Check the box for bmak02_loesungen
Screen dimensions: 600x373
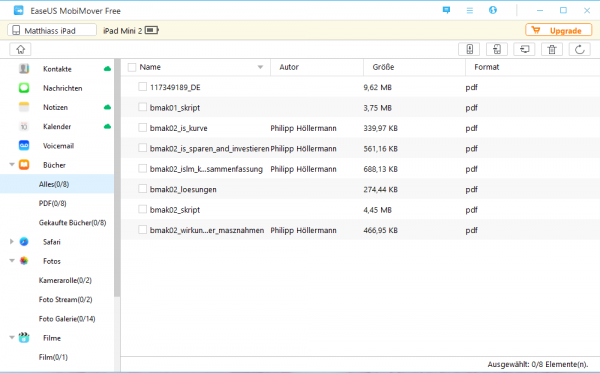click(142, 189)
